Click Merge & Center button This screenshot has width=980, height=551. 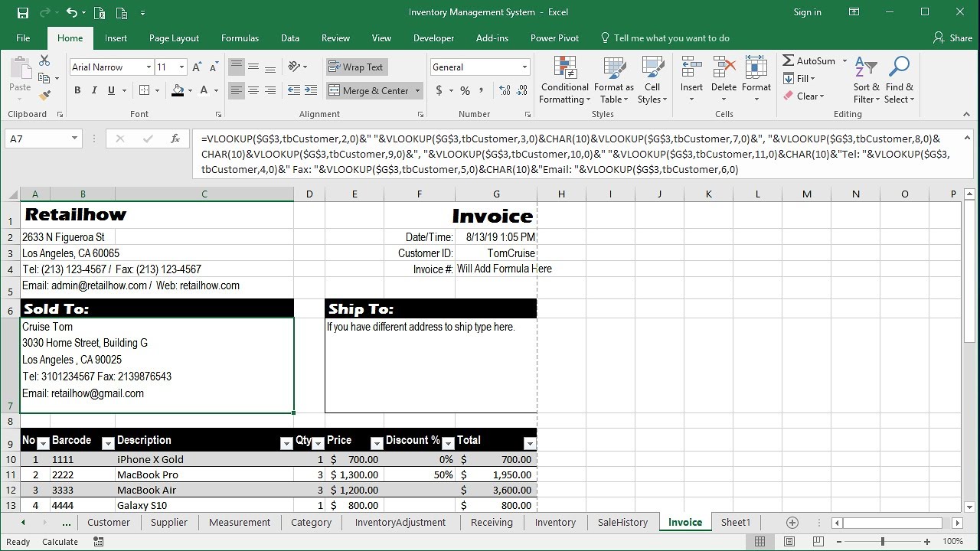coord(369,90)
